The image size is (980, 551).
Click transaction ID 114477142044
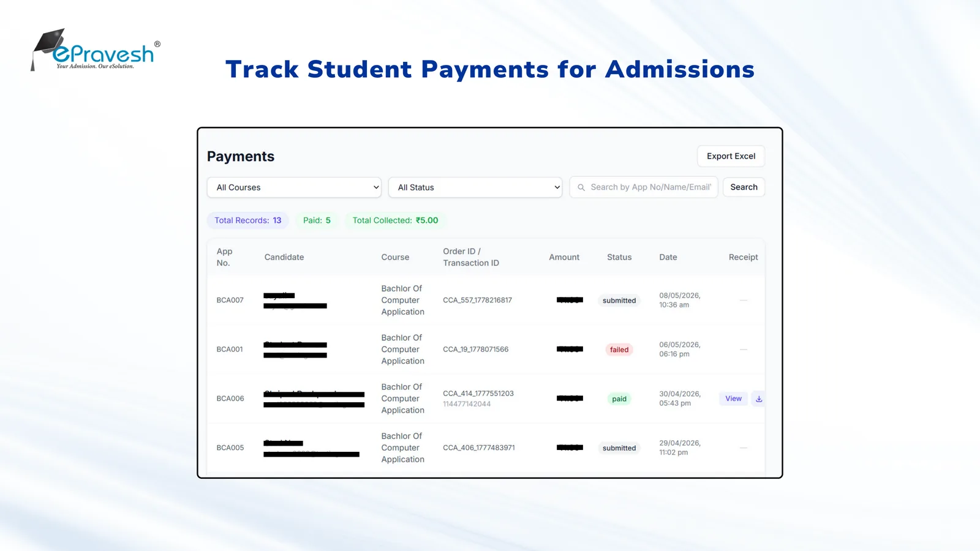pos(467,404)
